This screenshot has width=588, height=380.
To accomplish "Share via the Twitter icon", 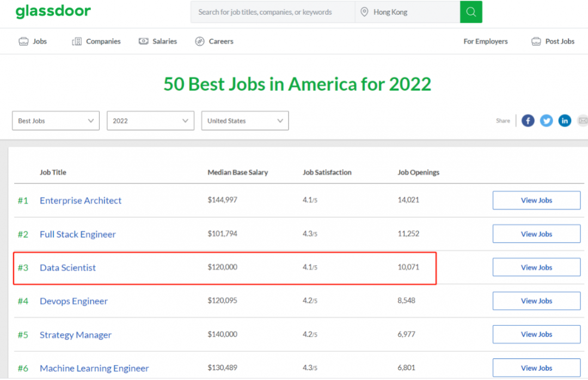I will tap(547, 121).
